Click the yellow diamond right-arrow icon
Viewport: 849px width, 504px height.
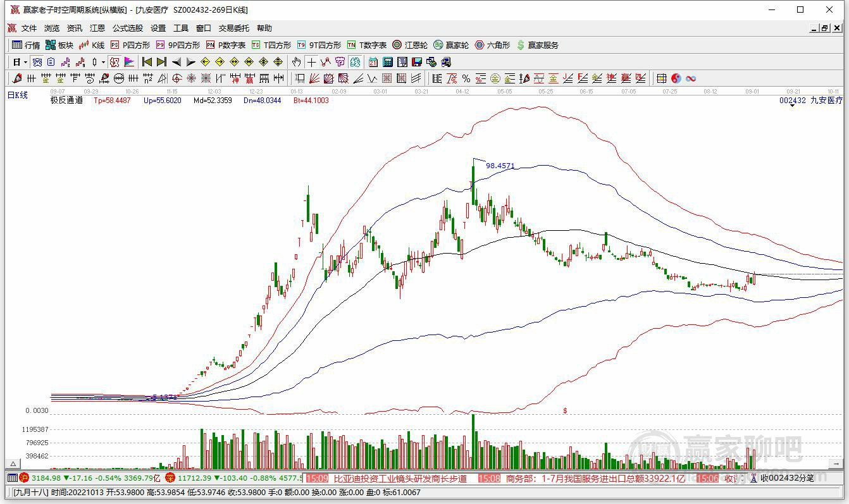coord(220,62)
